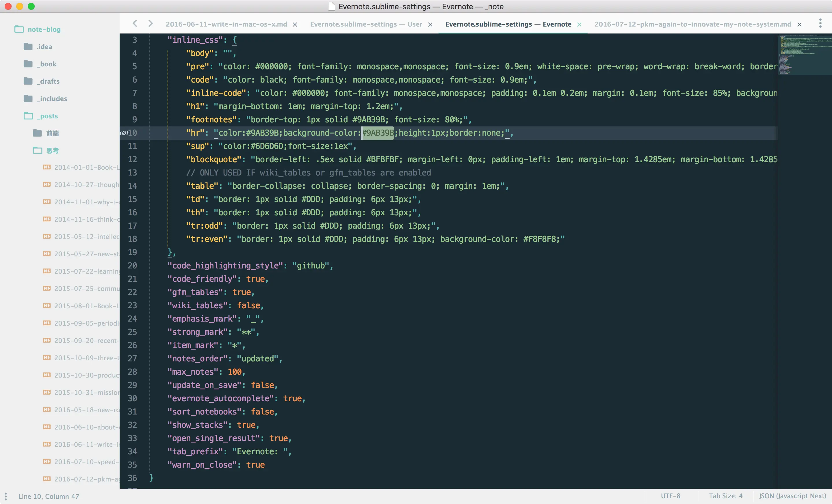This screenshot has height=504, width=832.
Task: Click the status bar three-dot panel switcher icon
Action: tap(6, 496)
